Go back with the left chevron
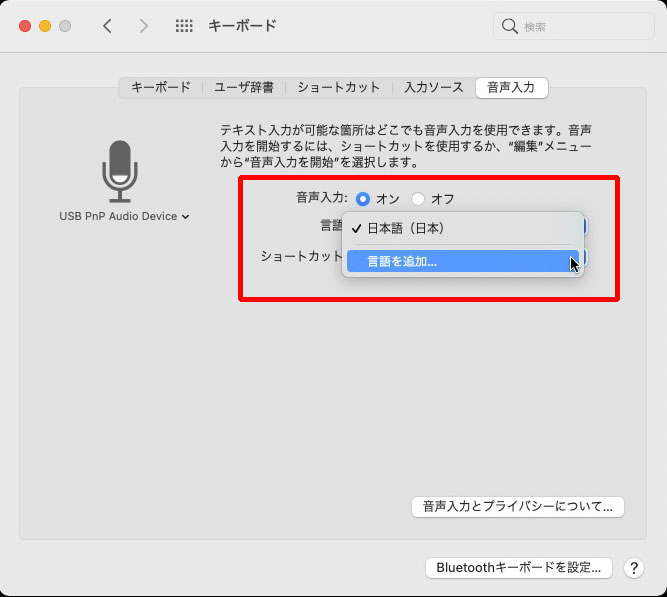The height and width of the screenshot is (597, 667). (x=107, y=26)
